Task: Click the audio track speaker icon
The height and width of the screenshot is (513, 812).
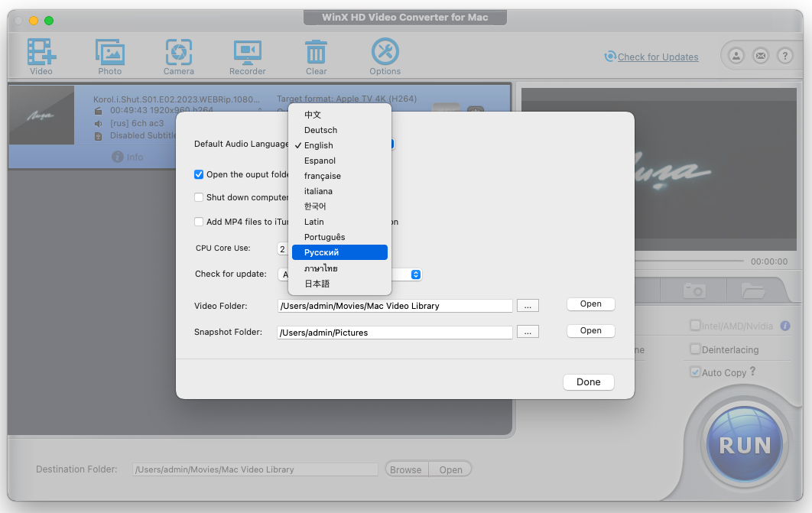Action: click(99, 124)
